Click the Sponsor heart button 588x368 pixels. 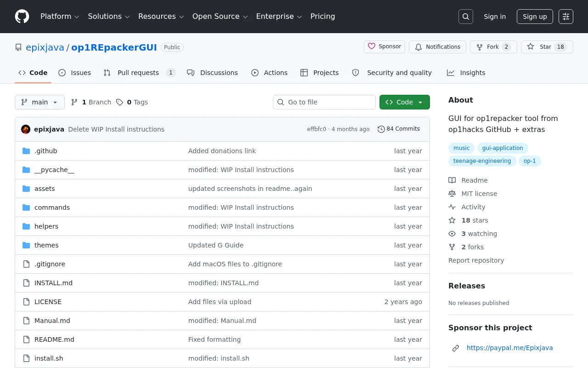click(x=384, y=47)
